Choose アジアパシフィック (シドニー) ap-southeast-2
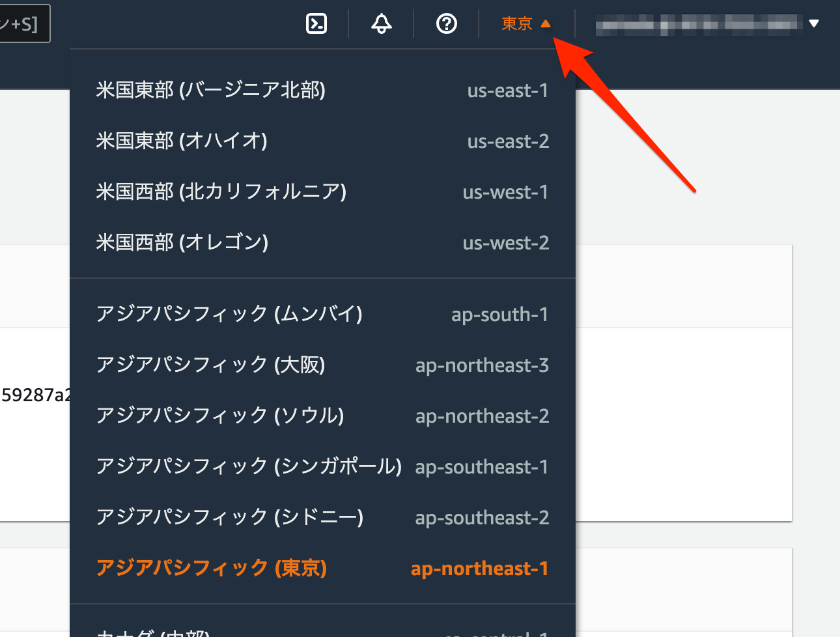Screen dimensions: 840x637 pyautogui.click(x=322, y=517)
